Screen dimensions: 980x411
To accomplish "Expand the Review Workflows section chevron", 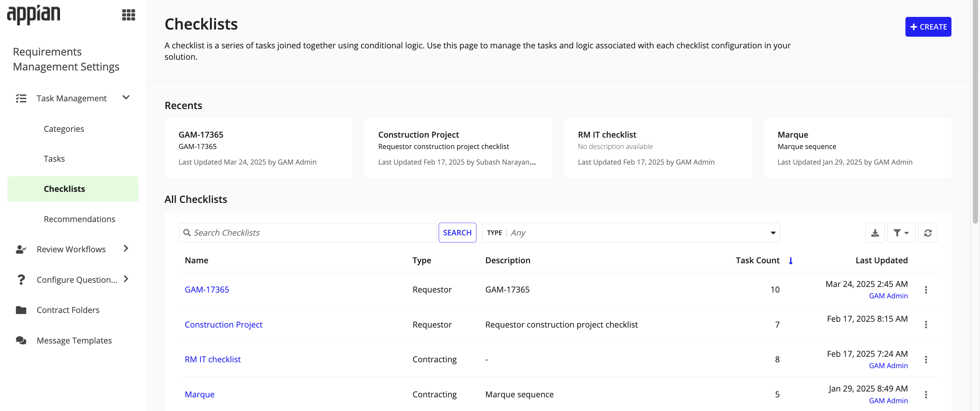I will click(126, 248).
